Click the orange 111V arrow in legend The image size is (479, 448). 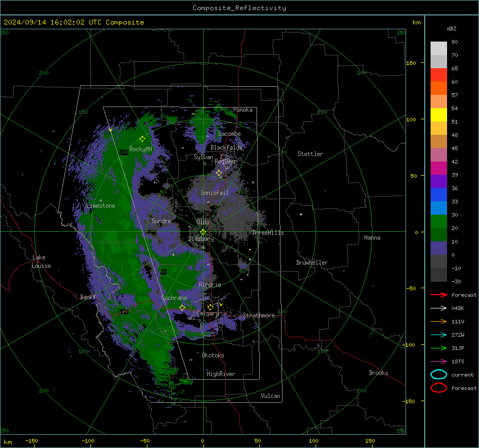(439, 321)
